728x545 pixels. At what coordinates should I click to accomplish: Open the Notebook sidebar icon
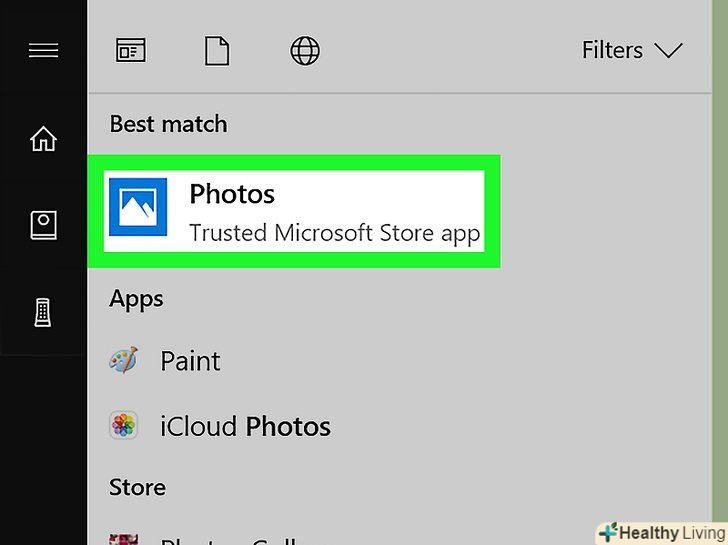[44, 226]
